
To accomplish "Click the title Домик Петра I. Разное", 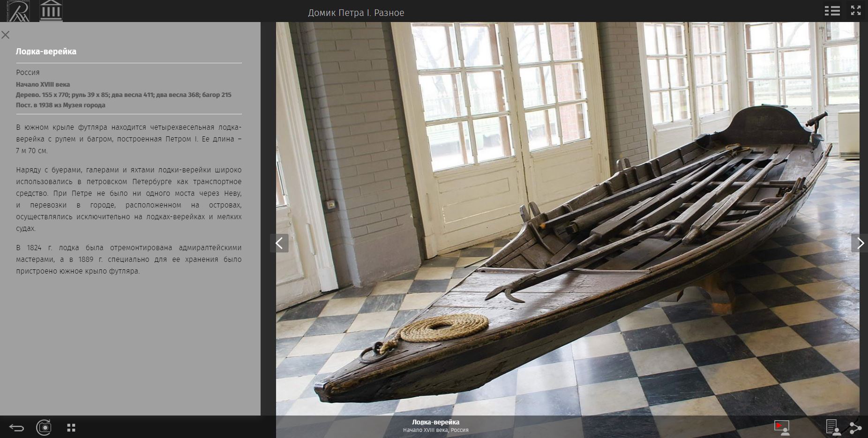I will tap(356, 13).
